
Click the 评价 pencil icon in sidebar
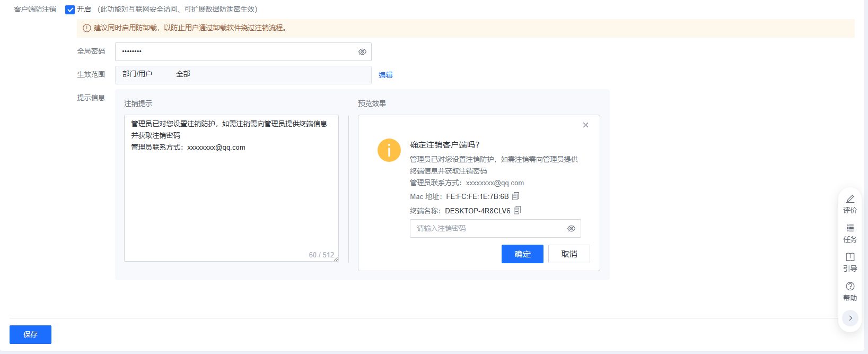pyautogui.click(x=850, y=199)
